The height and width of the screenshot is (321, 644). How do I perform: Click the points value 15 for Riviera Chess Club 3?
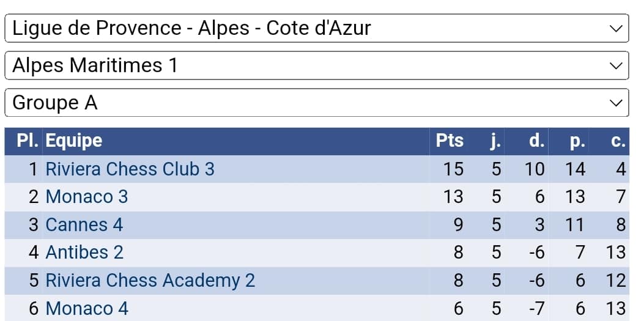(x=453, y=169)
